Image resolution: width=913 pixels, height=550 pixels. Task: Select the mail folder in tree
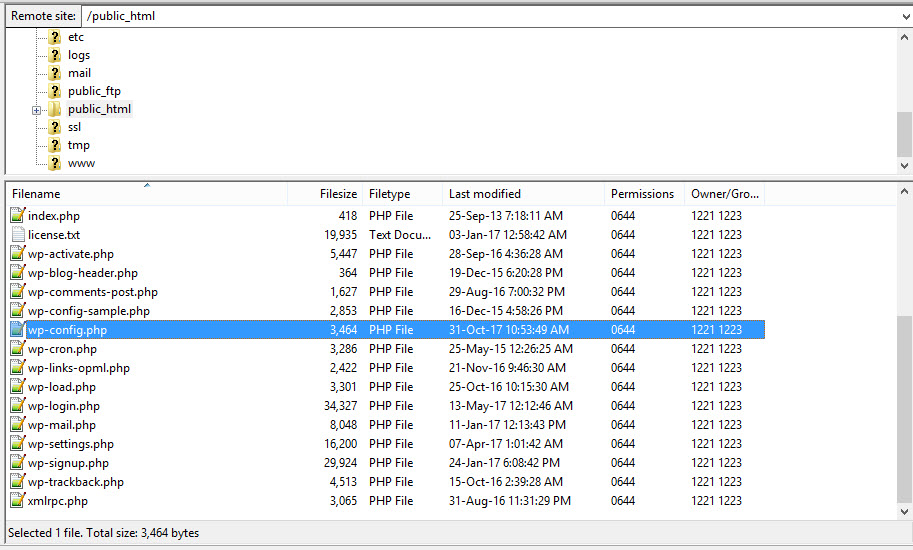(x=79, y=73)
